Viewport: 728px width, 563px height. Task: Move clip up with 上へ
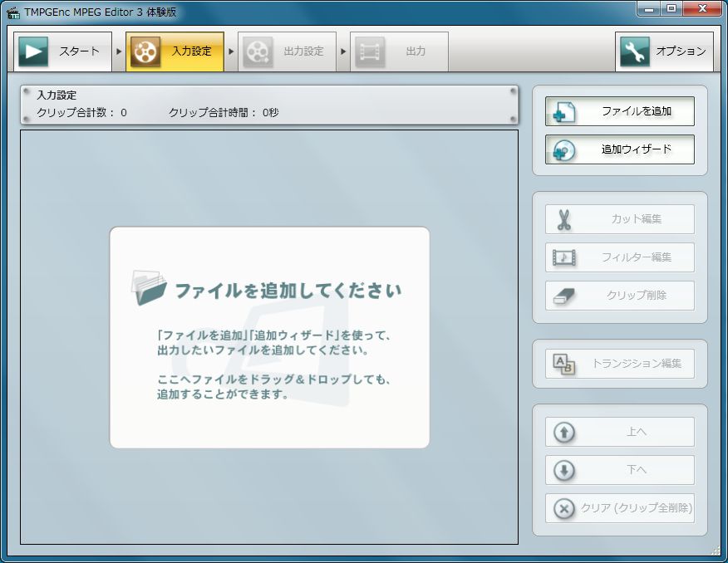click(x=620, y=432)
